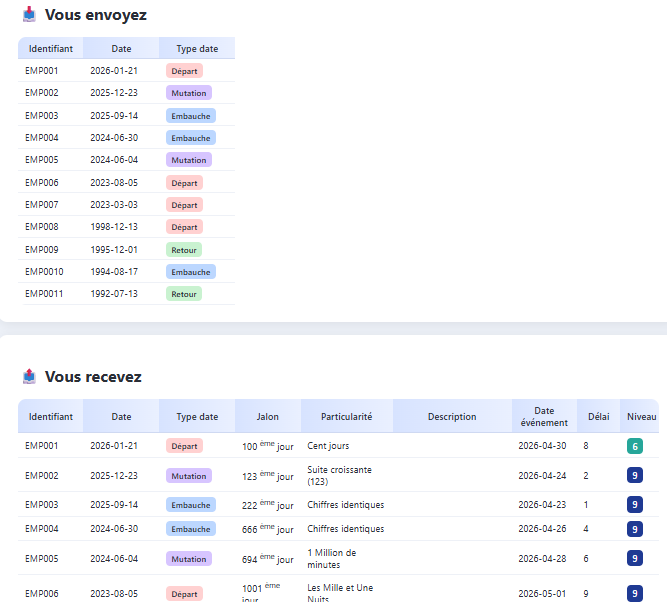Click the Mutation tag for EMP005 in envoyez
The width and height of the screenshot is (667, 614).
[189, 160]
